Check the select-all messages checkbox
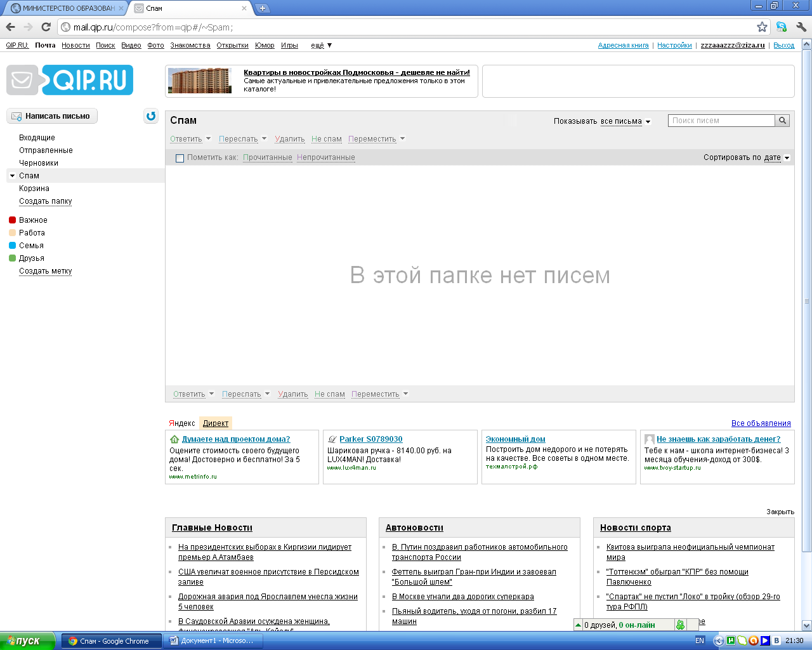Viewport: 812px width, 650px height. click(180, 158)
